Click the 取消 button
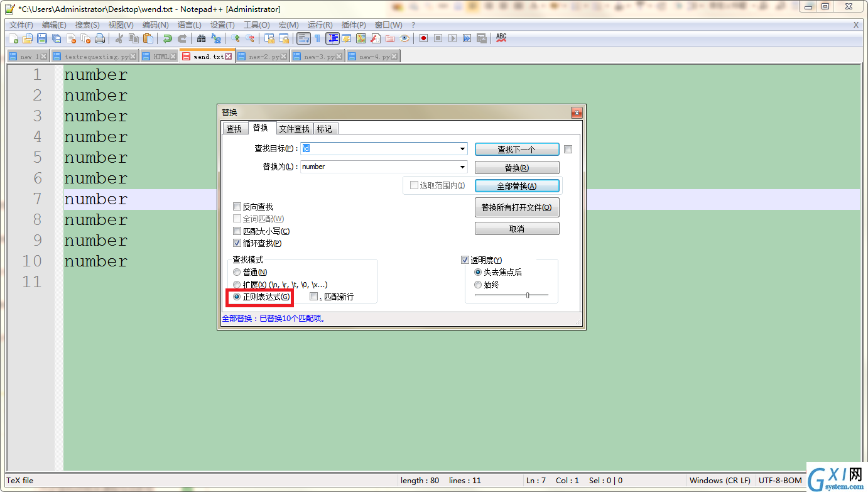The height and width of the screenshot is (492, 868). tap(517, 229)
